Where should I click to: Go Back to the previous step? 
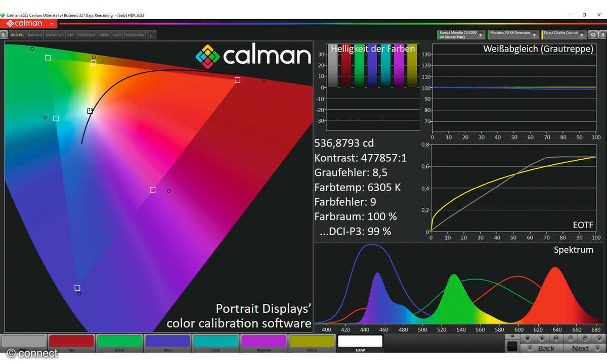541,348
